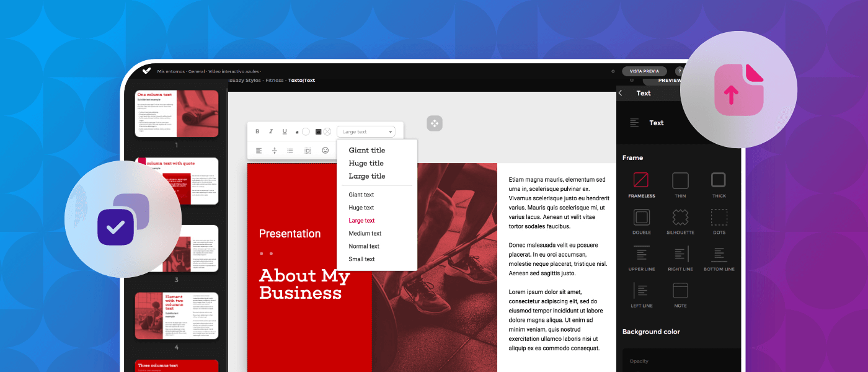
Task: Open the Large text style dropdown
Action: 366,131
